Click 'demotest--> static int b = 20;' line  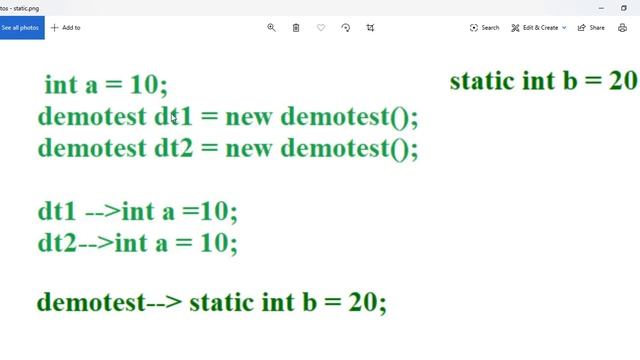pyautogui.click(x=212, y=303)
